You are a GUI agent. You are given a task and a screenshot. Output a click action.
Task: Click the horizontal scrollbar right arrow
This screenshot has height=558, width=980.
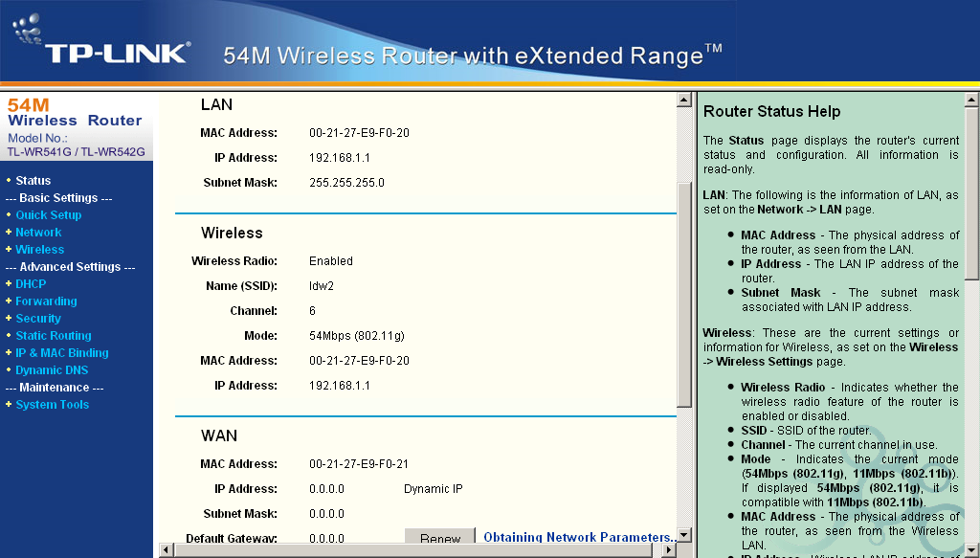[667, 550]
